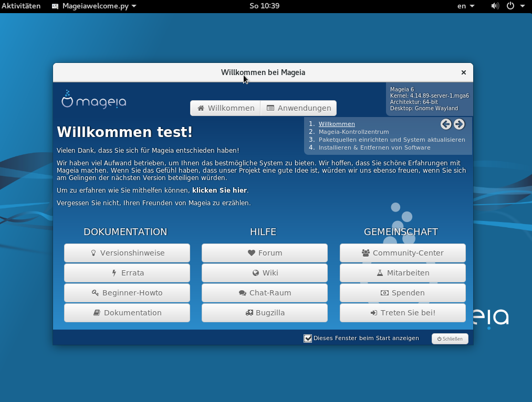The height and width of the screenshot is (402, 532).
Task: Uncheck 'Dieses Fenster beim Start anzeigen'
Action: tap(308, 338)
